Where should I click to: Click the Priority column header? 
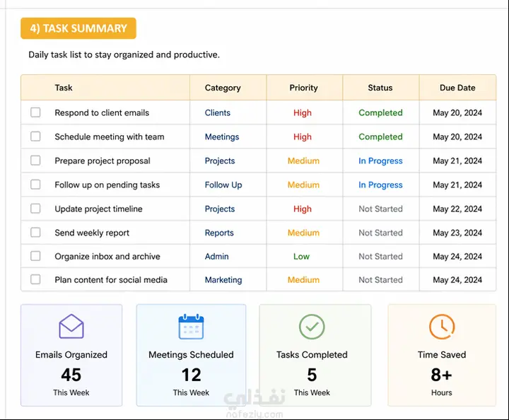click(x=304, y=88)
